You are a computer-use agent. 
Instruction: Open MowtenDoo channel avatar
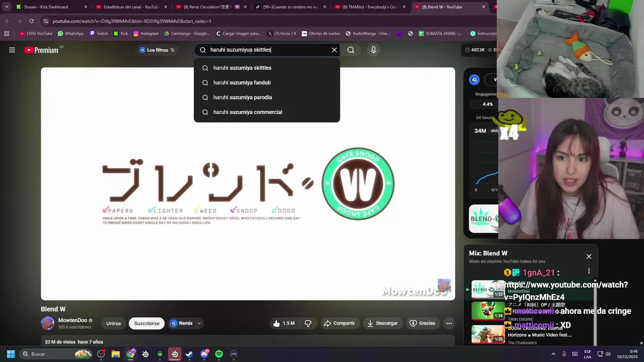[x=48, y=323]
